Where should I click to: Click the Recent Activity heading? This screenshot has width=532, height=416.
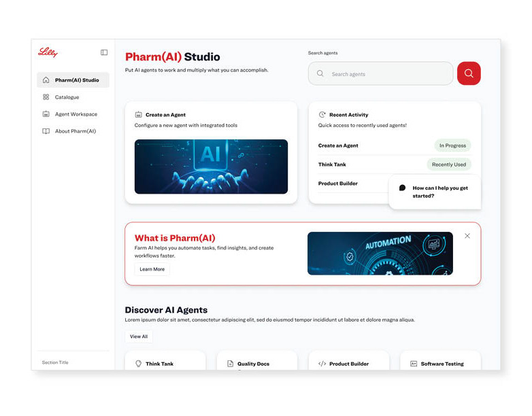click(x=349, y=115)
